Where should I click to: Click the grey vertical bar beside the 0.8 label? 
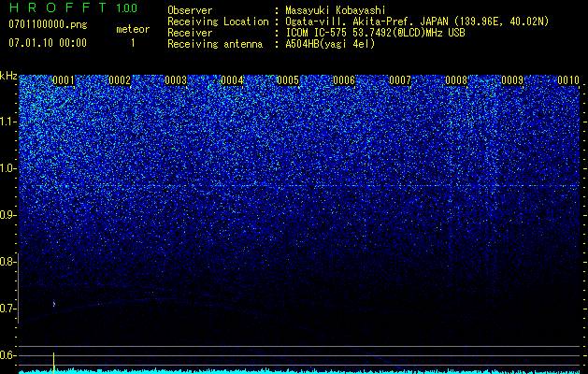tap(18, 288)
